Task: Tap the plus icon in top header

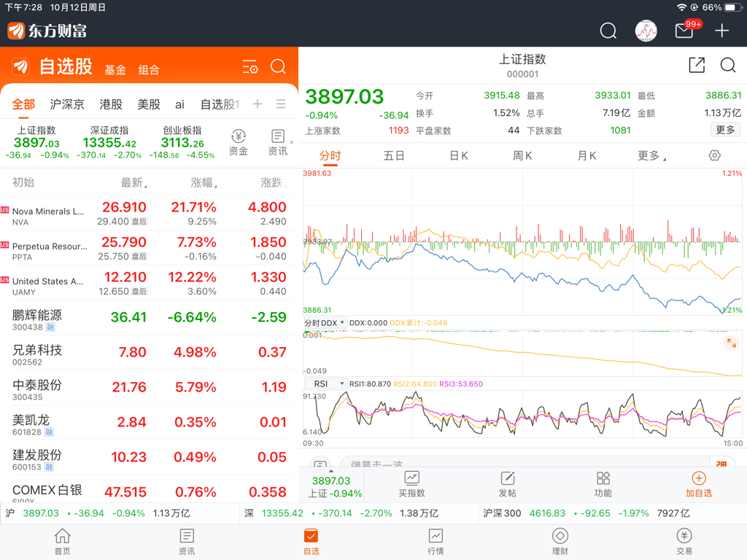Action: pos(721,31)
